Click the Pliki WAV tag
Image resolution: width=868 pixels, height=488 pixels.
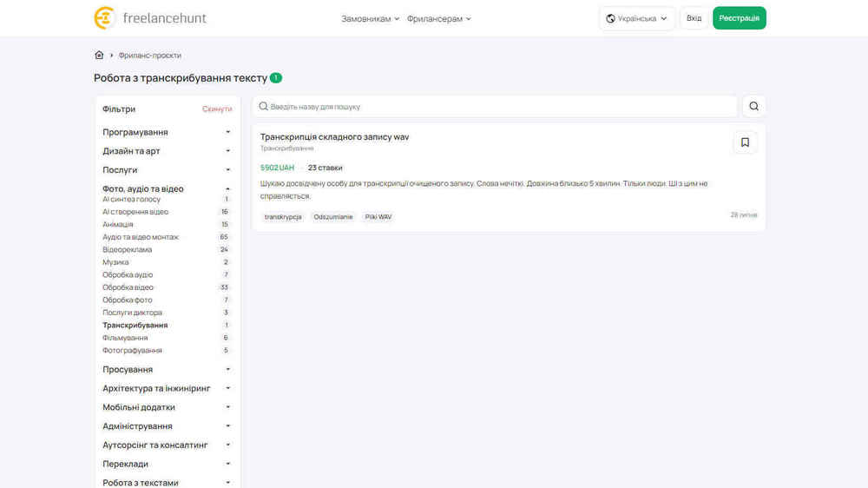(x=378, y=217)
